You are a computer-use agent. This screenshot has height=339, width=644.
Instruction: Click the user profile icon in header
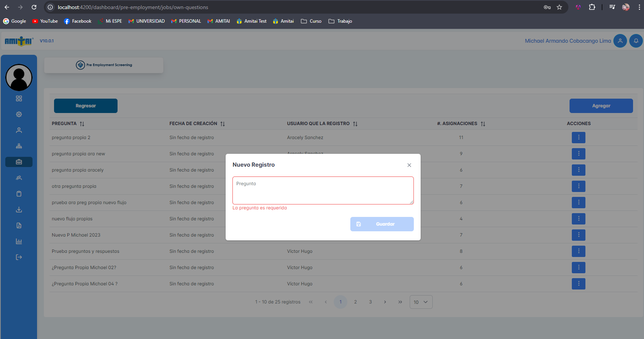(x=620, y=41)
